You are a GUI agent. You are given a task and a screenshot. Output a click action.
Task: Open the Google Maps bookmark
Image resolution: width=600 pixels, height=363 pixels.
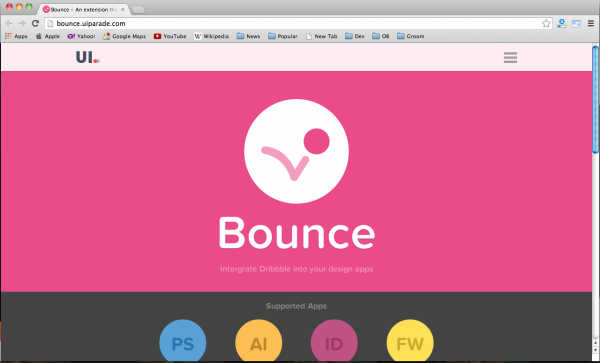pos(124,36)
